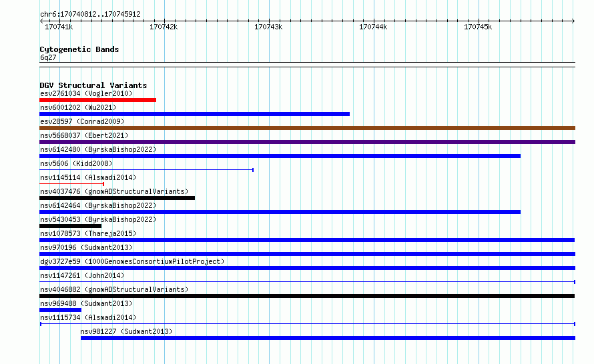The height and width of the screenshot is (364, 594).
Task: Click the chr6:170740812..170745912 region label
Action: 90,15
